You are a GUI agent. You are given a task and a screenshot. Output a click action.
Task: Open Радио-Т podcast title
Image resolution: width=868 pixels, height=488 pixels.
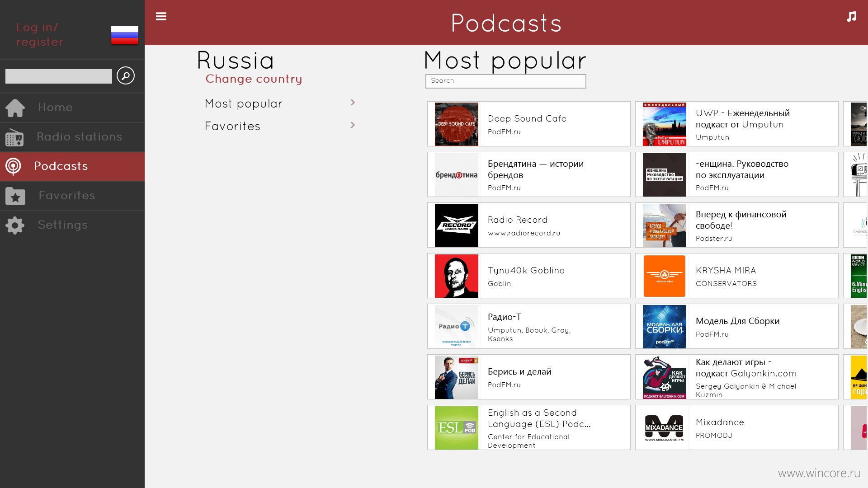505,317
